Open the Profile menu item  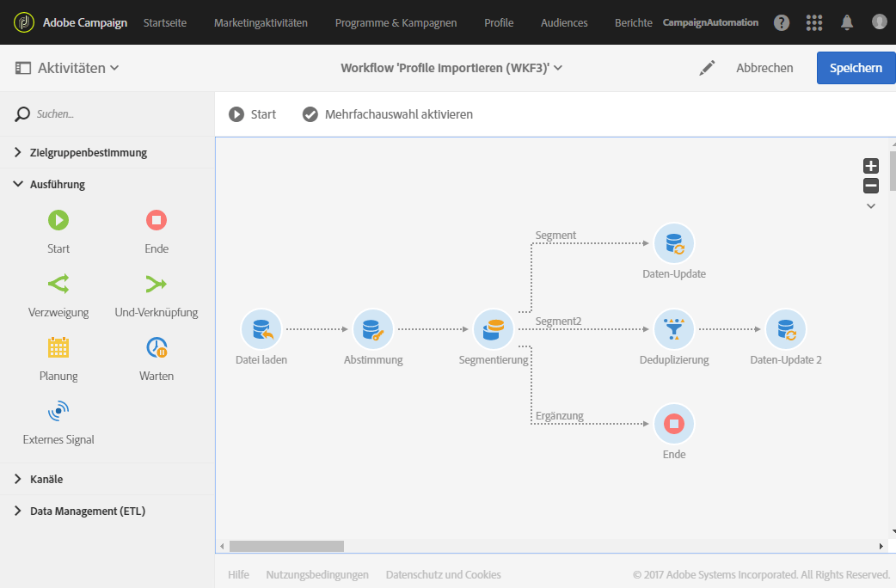pos(499,23)
